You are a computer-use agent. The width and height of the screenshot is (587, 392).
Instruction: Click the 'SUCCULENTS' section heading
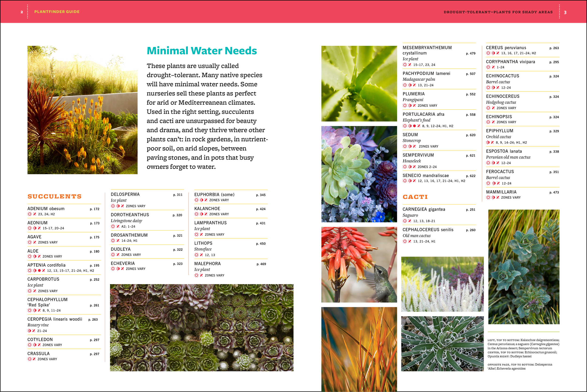(x=54, y=196)
